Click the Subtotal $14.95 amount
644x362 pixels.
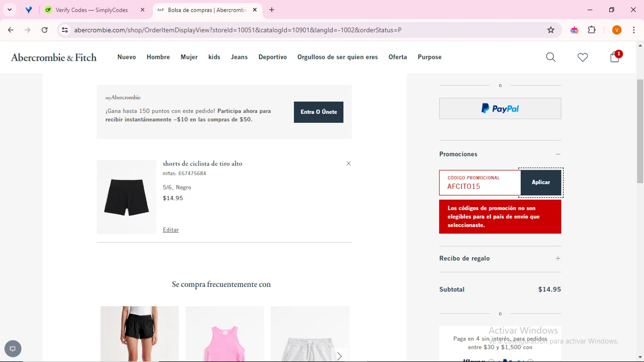tap(550, 289)
